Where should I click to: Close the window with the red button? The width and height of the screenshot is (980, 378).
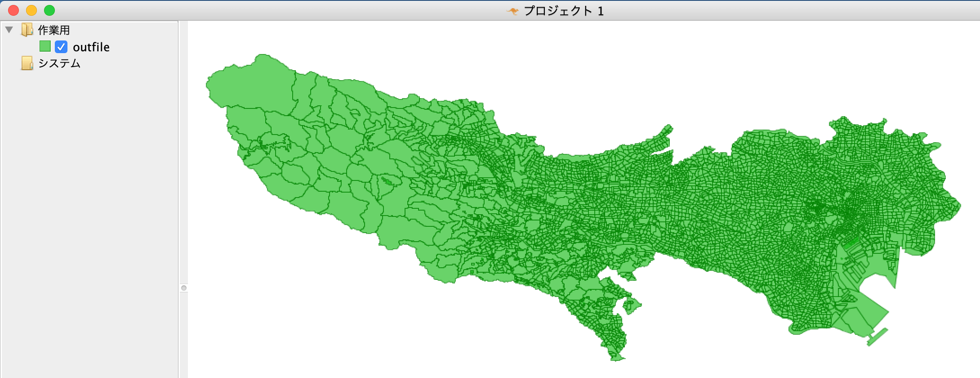pyautogui.click(x=13, y=10)
